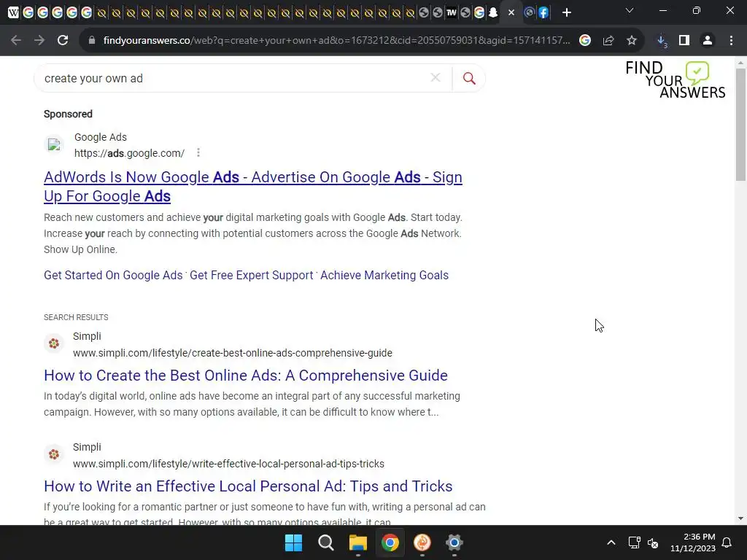Click the page vertical scrollbar thumb
Image resolution: width=747 pixels, height=560 pixels.
coord(740,125)
